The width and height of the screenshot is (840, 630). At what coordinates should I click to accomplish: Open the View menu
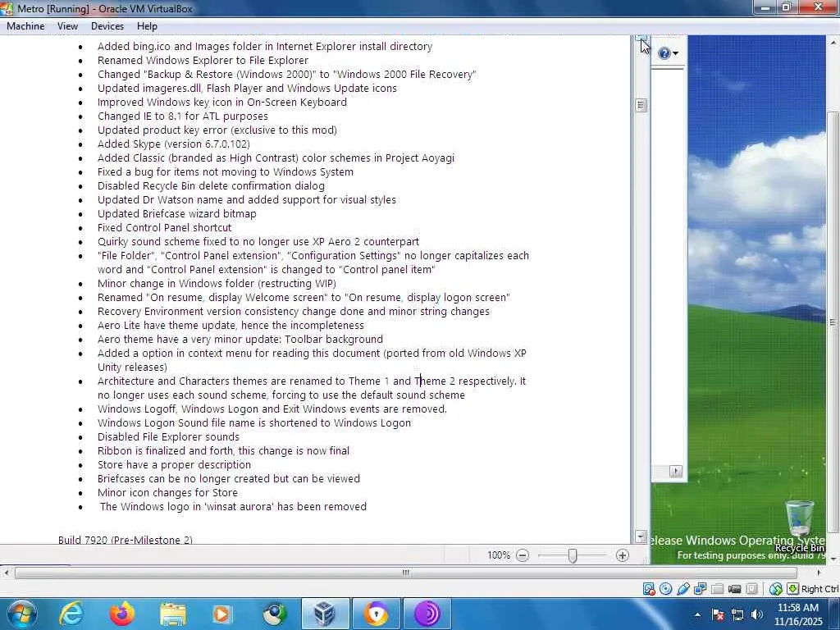coord(67,25)
